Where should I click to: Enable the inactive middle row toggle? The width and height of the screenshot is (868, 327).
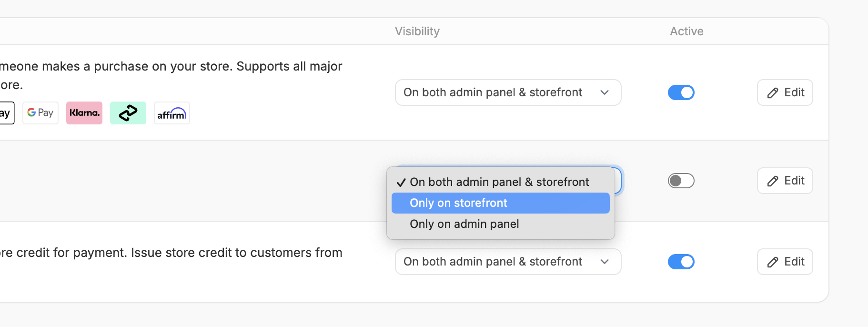(x=681, y=181)
